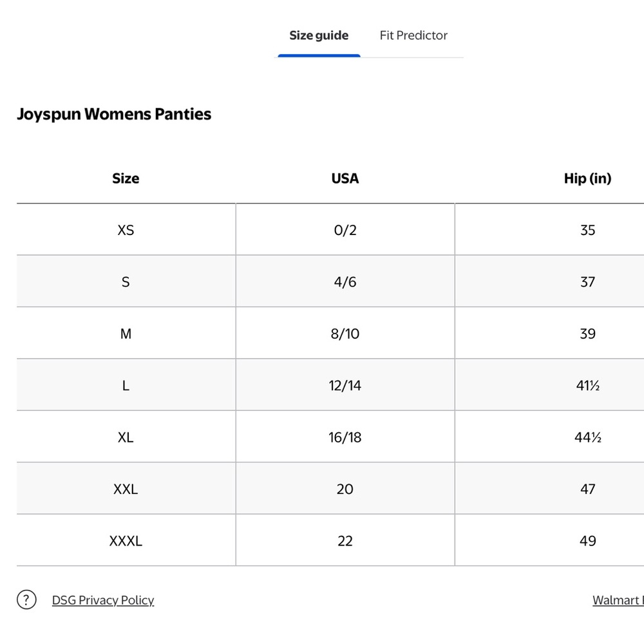Click the XXXL size cell

(x=126, y=541)
